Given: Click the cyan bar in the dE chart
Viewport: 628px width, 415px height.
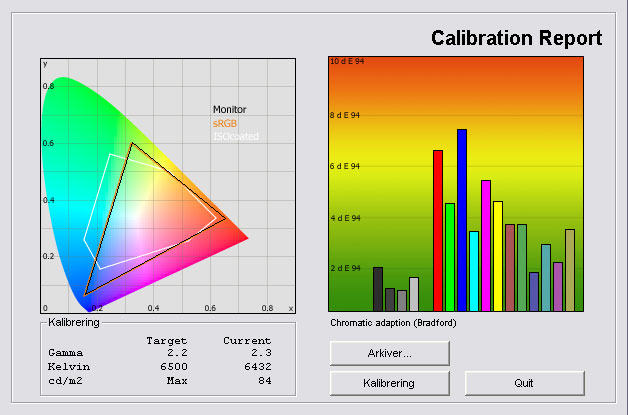Looking at the screenshot, I should coord(474,271).
